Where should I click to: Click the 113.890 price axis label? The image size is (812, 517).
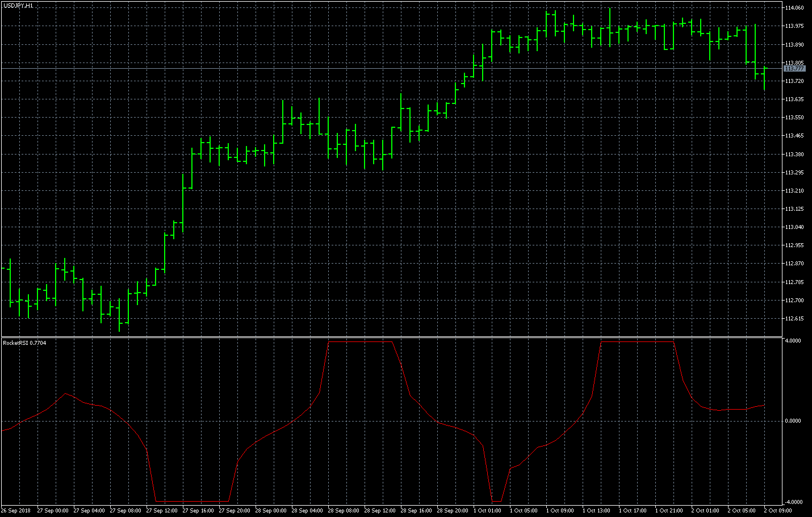point(794,44)
